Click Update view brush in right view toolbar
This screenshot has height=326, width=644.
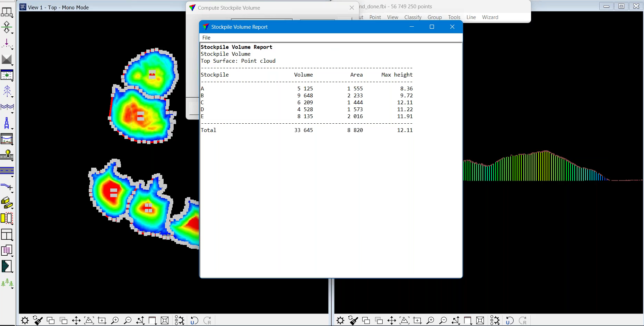pyautogui.click(x=353, y=320)
